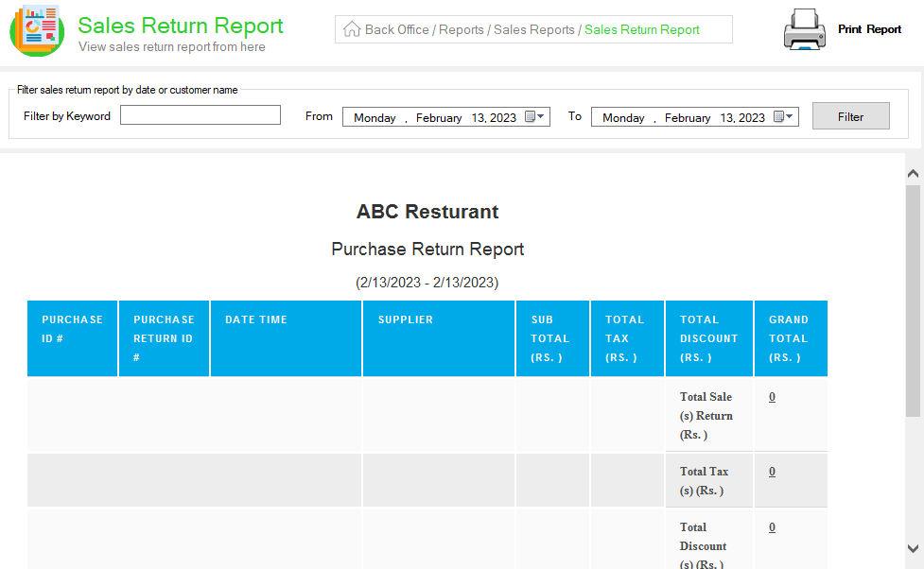Click the Total Sale(s) Return value 0

(x=772, y=397)
